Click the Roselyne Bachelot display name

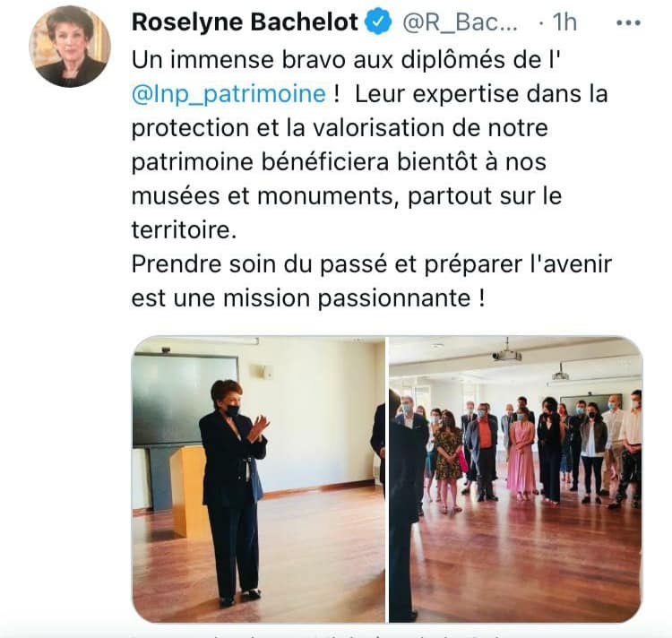(x=245, y=22)
